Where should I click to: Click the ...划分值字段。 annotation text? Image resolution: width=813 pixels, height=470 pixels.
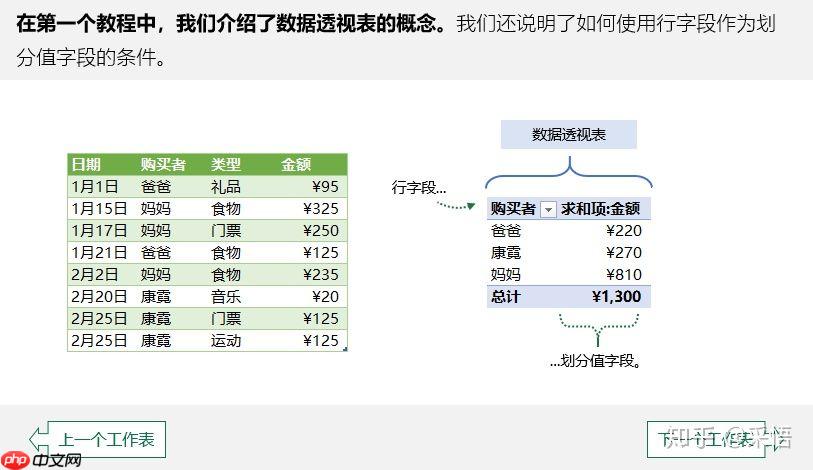click(x=596, y=361)
